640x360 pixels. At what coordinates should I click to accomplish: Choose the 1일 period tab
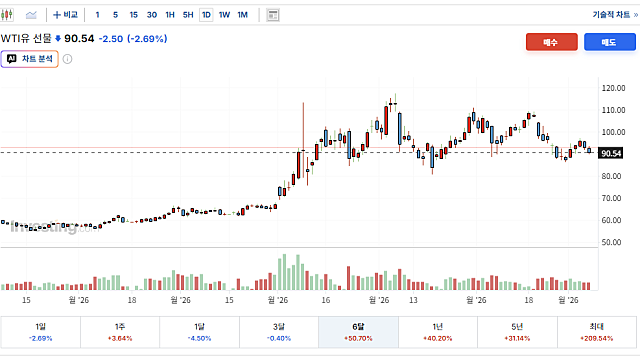(x=40, y=332)
